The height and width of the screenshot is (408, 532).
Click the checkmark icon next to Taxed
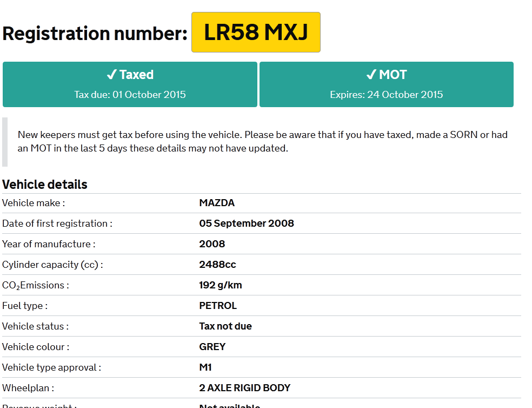[112, 75]
